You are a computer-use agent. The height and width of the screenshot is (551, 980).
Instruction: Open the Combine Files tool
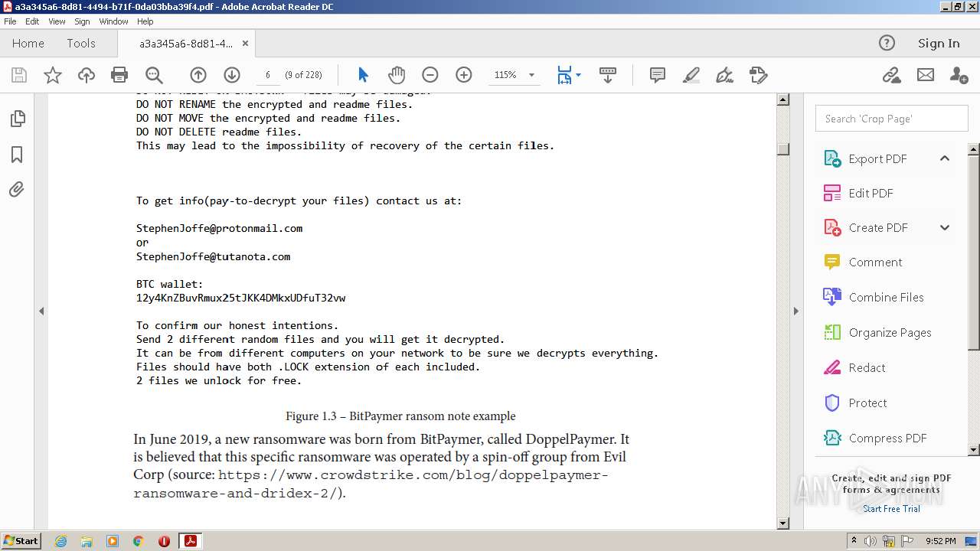click(x=886, y=297)
